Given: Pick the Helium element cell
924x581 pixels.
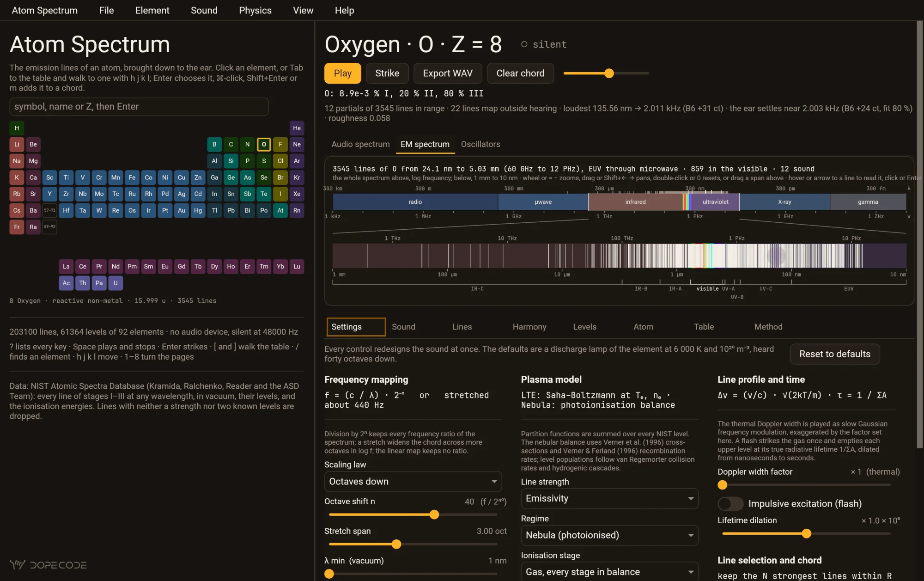Looking at the screenshot, I should [x=297, y=128].
